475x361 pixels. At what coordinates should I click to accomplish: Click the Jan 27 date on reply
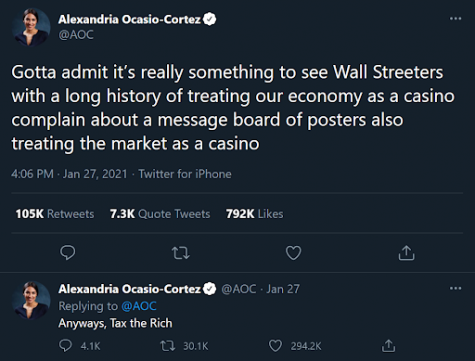pos(283,289)
